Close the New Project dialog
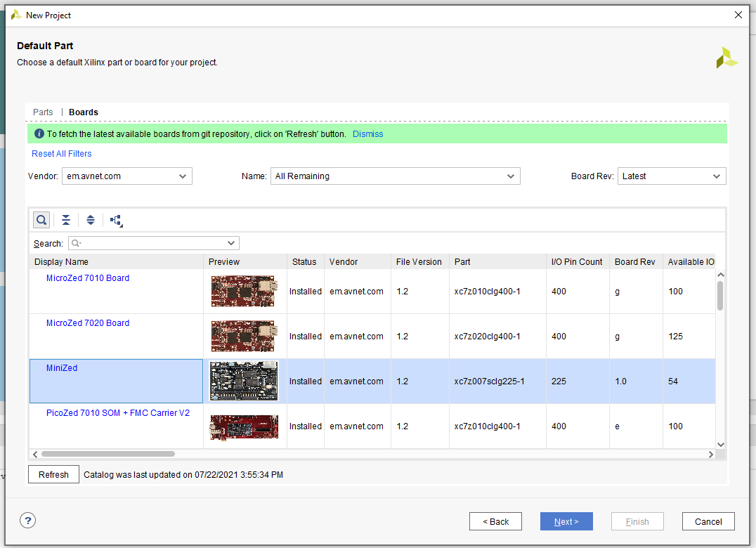The height and width of the screenshot is (548, 756). 738,15
